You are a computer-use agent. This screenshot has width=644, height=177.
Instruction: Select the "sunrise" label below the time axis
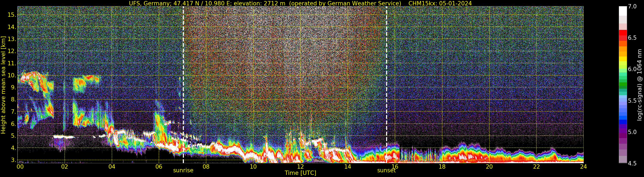point(183,171)
